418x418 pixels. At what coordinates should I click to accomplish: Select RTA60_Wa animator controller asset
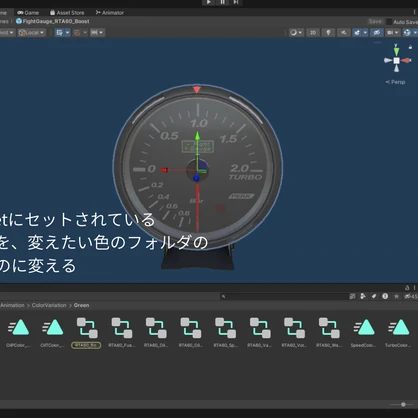(x=329, y=332)
